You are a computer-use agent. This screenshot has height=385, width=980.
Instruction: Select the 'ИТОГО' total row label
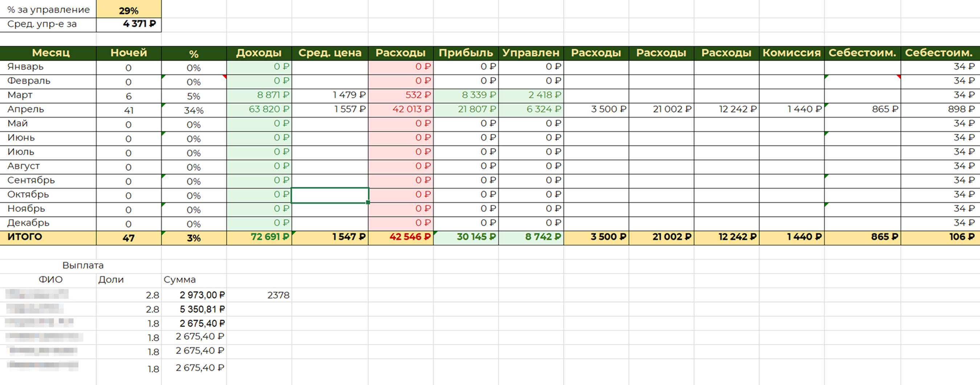(x=48, y=238)
